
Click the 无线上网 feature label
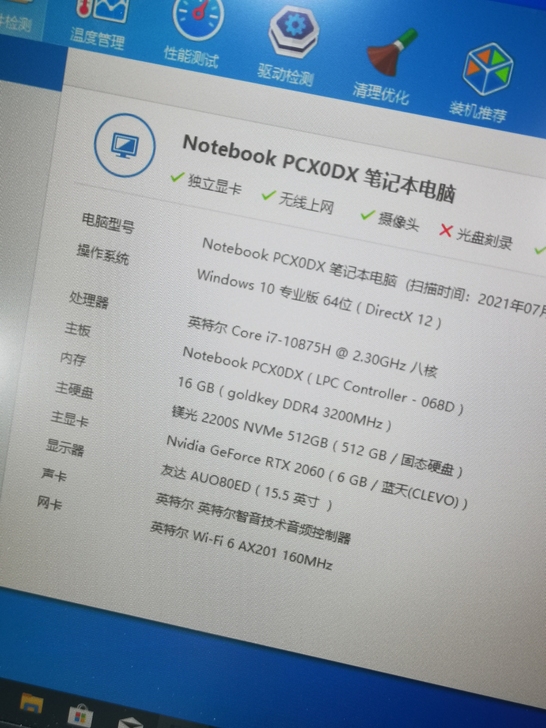click(x=306, y=203)
